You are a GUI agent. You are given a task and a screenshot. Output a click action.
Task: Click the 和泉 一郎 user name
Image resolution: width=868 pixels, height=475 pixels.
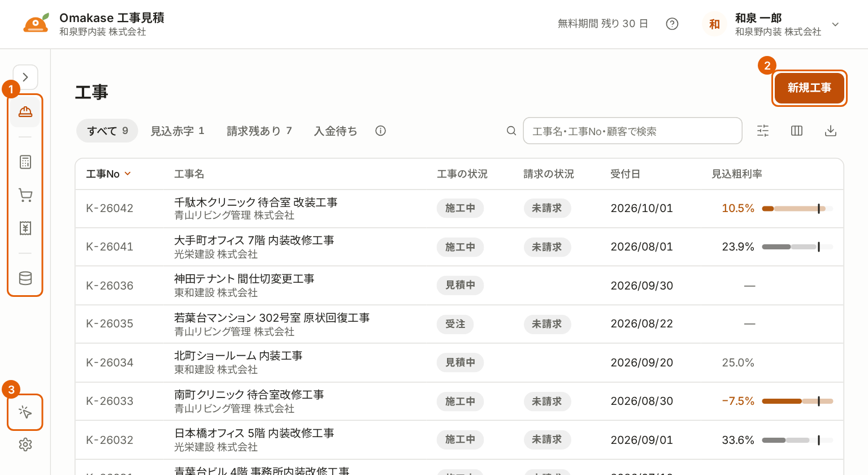[758, 18]
